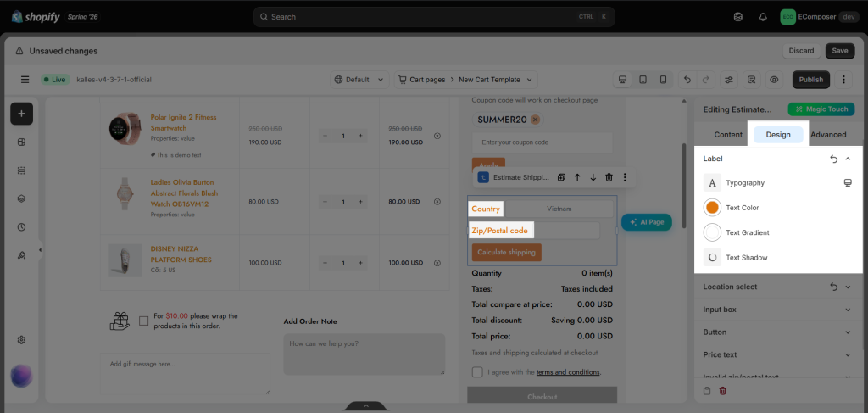Open the rocket icon in left sidebar
The width and height of the screenshot is (868, 413).
coord(21,255)
